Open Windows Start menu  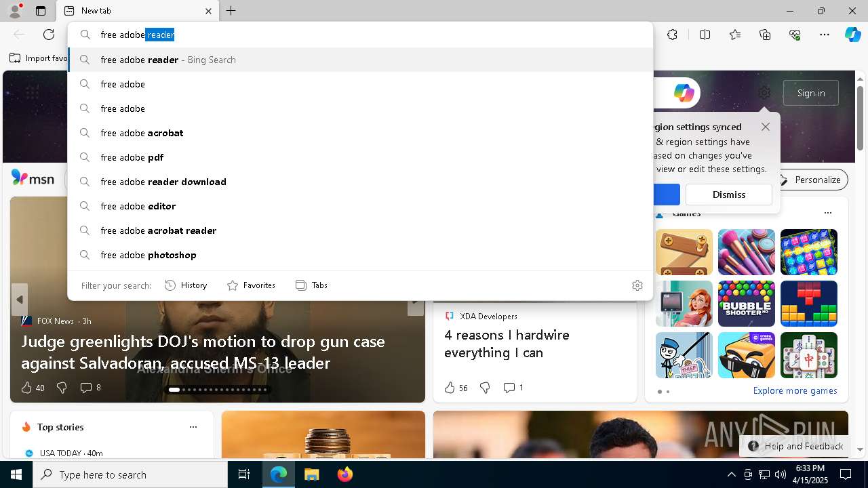pos(16,474)
